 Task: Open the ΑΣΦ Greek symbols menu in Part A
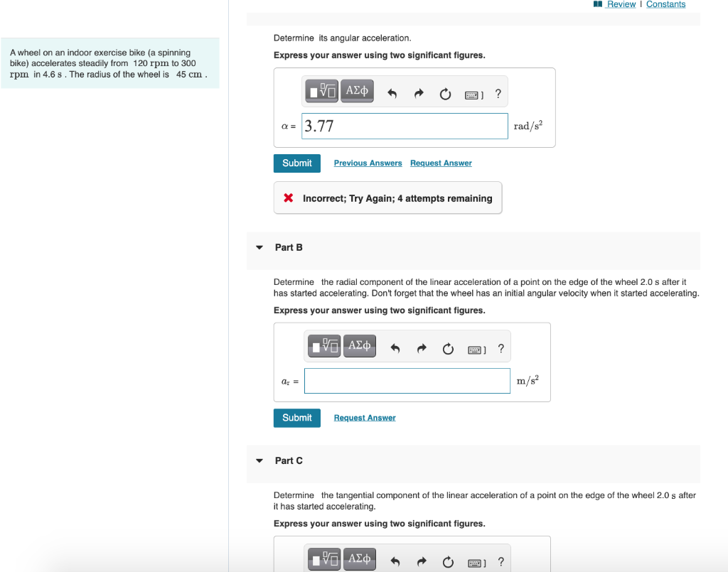click(357, 90)
